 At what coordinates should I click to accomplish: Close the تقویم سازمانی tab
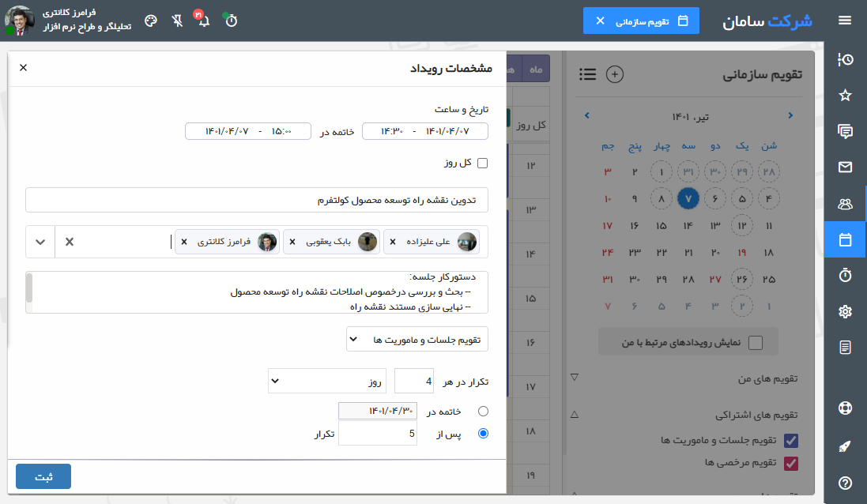601,21
